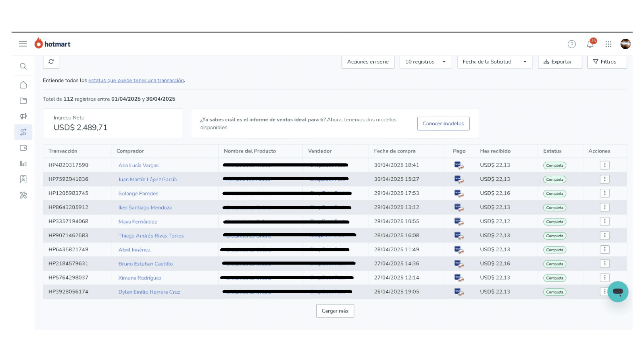Open the bar chart analytics sidebar icon

tap(23, 164)
